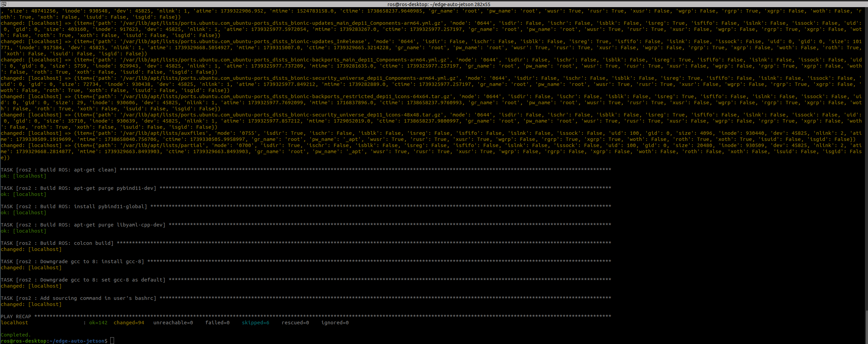This screenshot has width=868, height=344.
Task: Click the vertical scrollbar thumb of the terminal
Action: tap(866, 326)
